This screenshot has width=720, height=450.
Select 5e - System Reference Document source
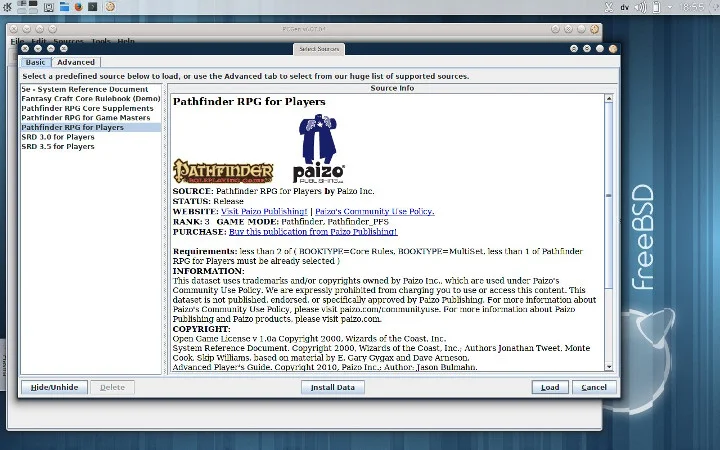coord(91,89)
